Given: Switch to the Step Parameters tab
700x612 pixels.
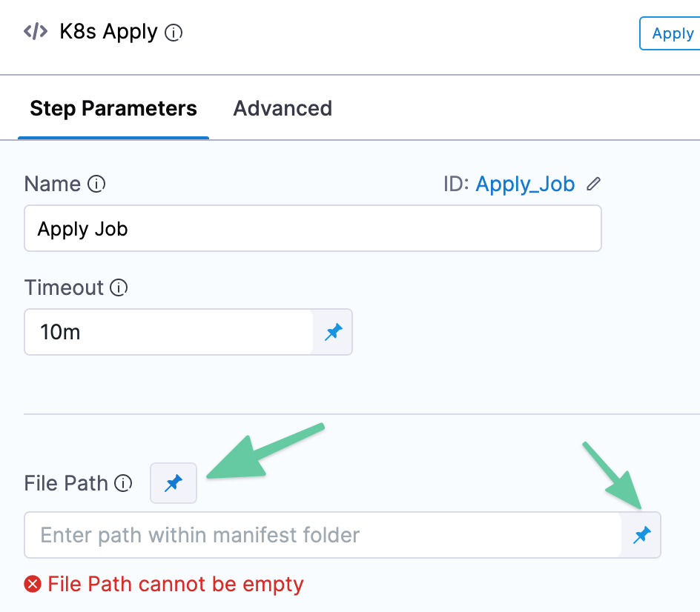Looking at the screenshot, I should point(113,108).
